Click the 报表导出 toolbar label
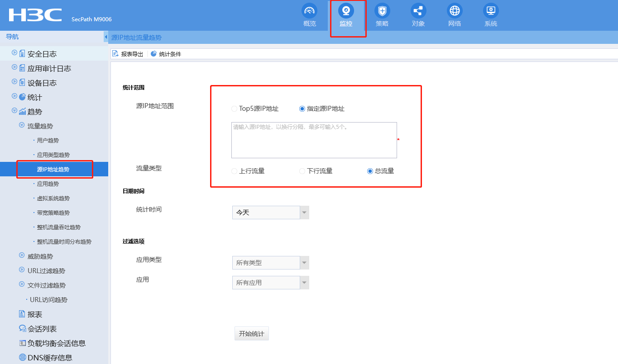This screenshot has width=618, height=364. tap(132, 54)
